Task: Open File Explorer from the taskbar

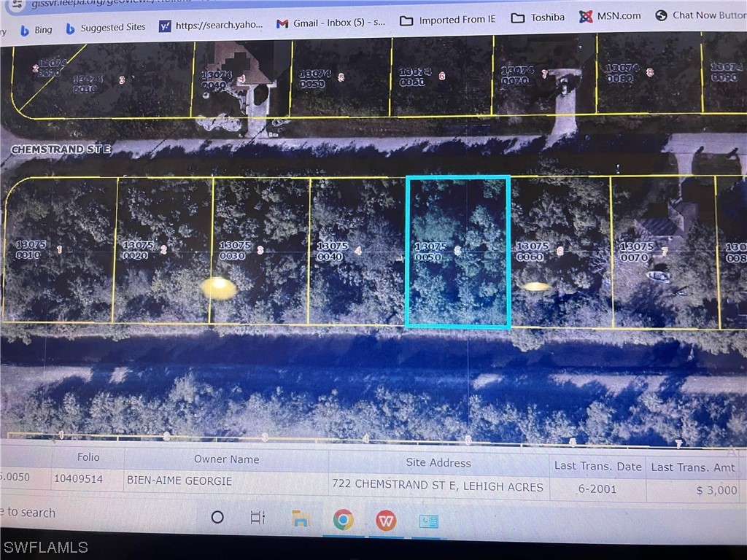Action: click(x=299, y=519)
